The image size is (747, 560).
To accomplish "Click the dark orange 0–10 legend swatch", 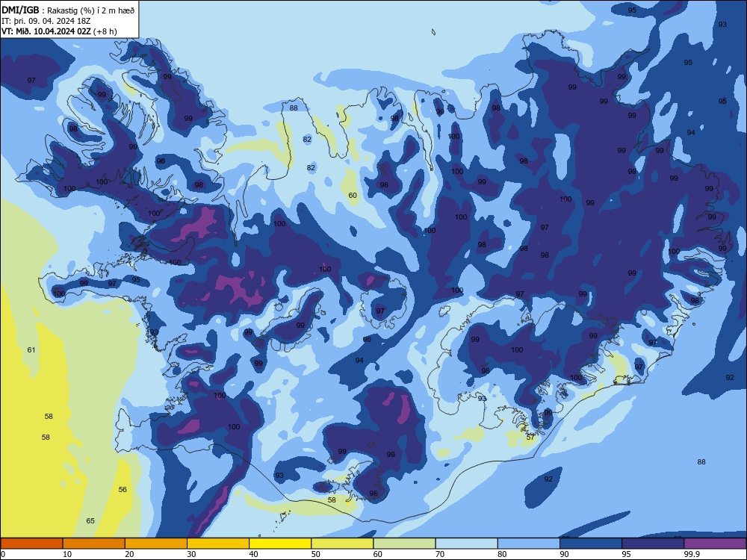I will pyautogui.click(x=31, y=544).
